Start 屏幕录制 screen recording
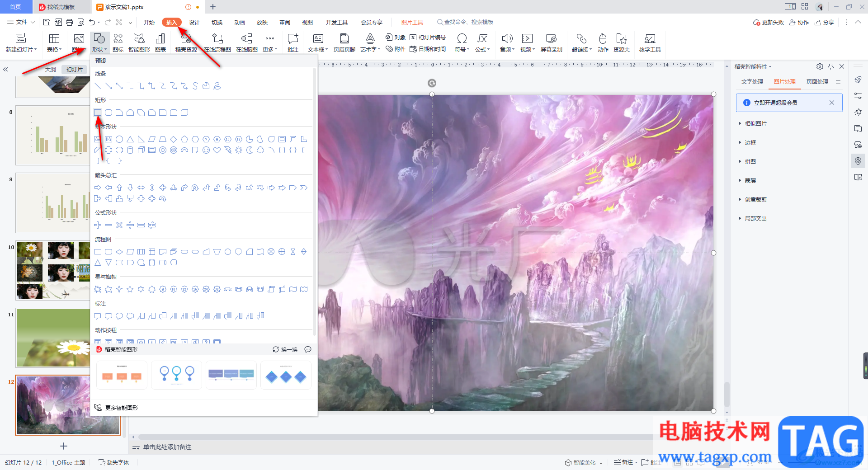Screen dimensions: 868x470 (552, 43)
